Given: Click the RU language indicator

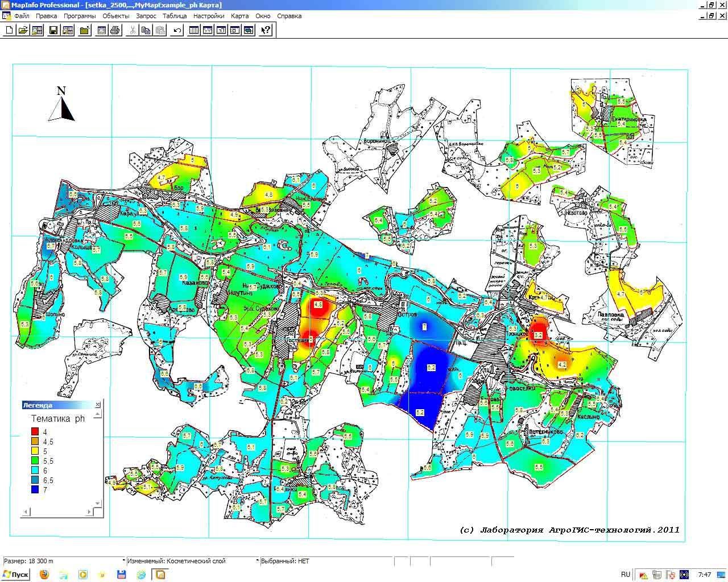Looking at the screenshot, I should tap(626, 575).
